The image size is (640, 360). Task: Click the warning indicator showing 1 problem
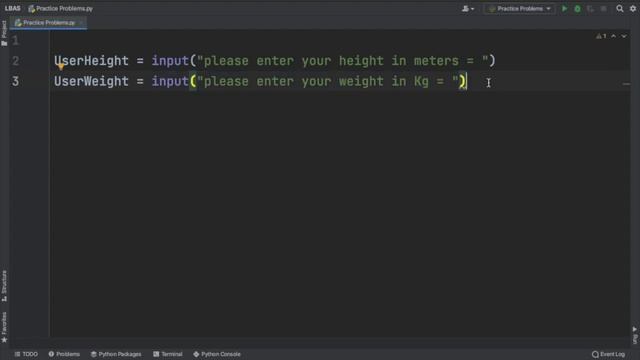tap(601, 36)
